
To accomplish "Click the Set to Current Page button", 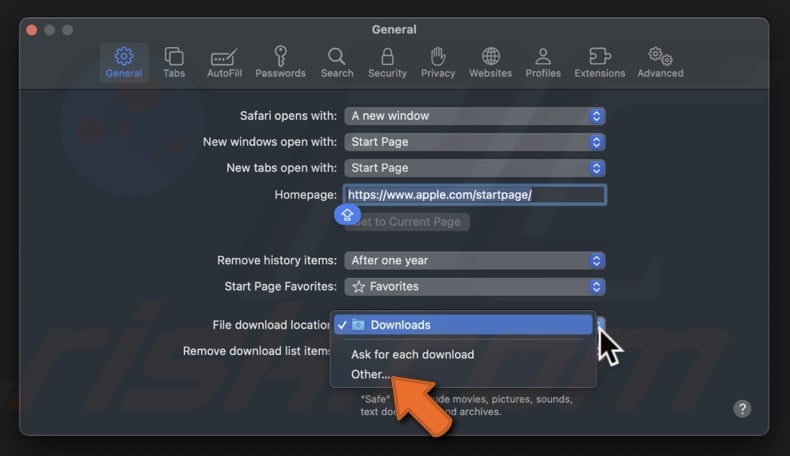I will (407, 222).
